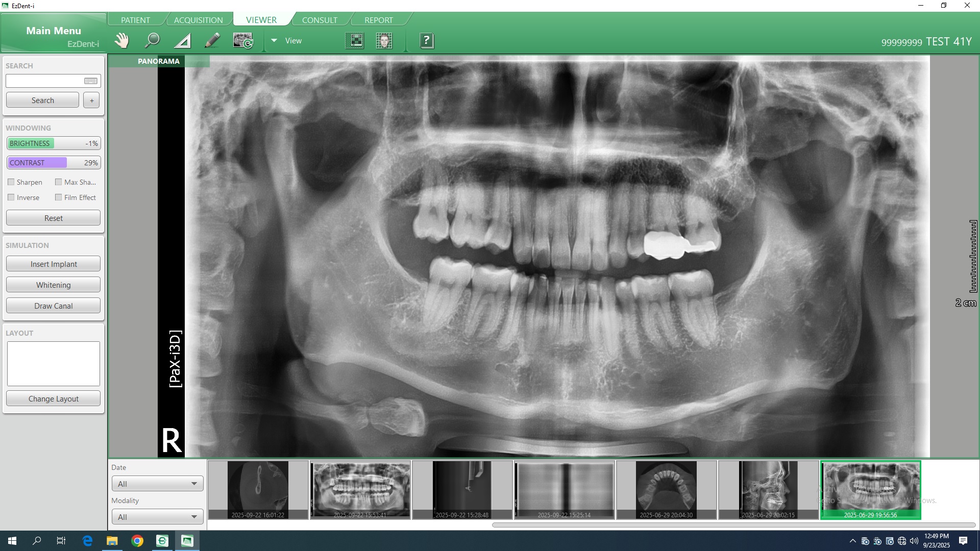Enable the Film Effect checkbox

(59, 197)
